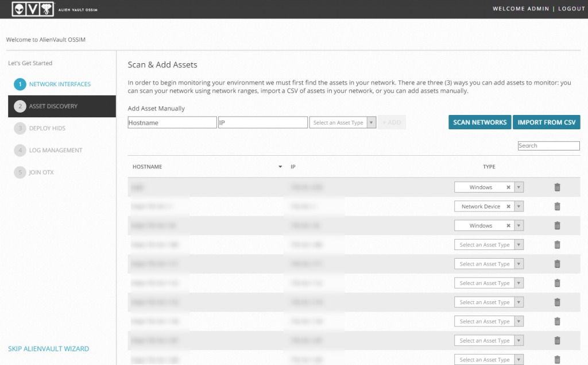
Task: Click the Logout link
Action: pyautogui.click(x=571, y=9)
